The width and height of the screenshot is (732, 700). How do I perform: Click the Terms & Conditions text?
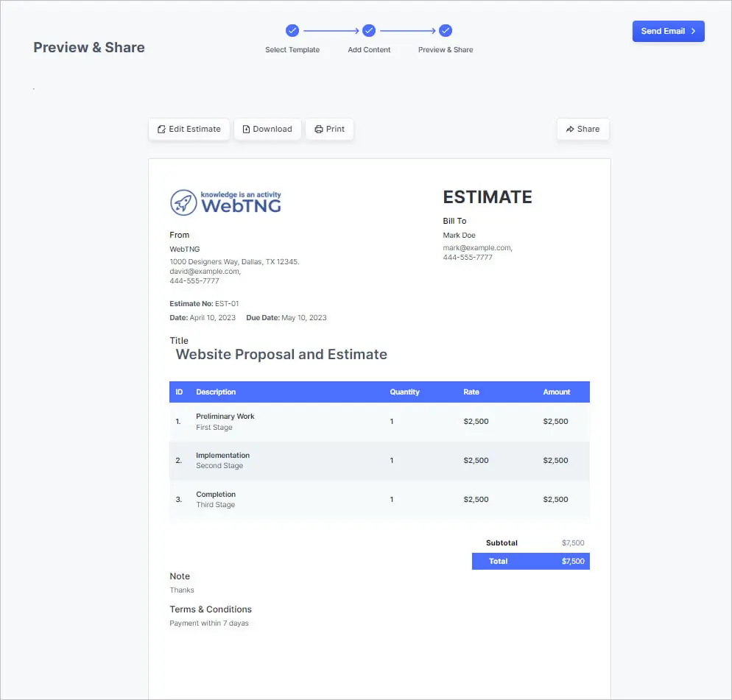211,609
